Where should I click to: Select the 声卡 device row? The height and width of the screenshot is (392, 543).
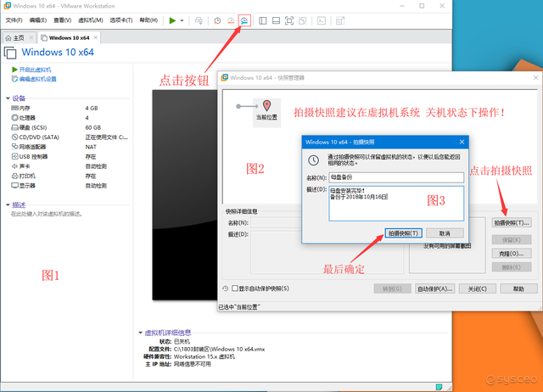tap(70, 166)
